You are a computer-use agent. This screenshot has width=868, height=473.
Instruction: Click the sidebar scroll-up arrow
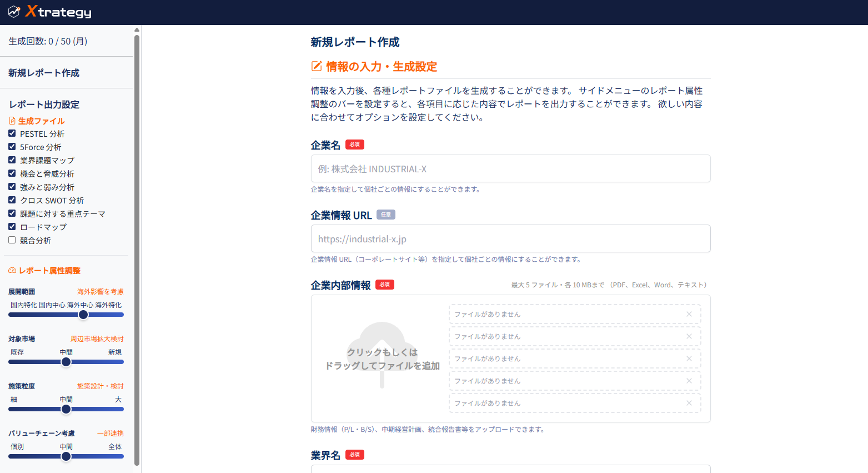[x=137, y=30]
